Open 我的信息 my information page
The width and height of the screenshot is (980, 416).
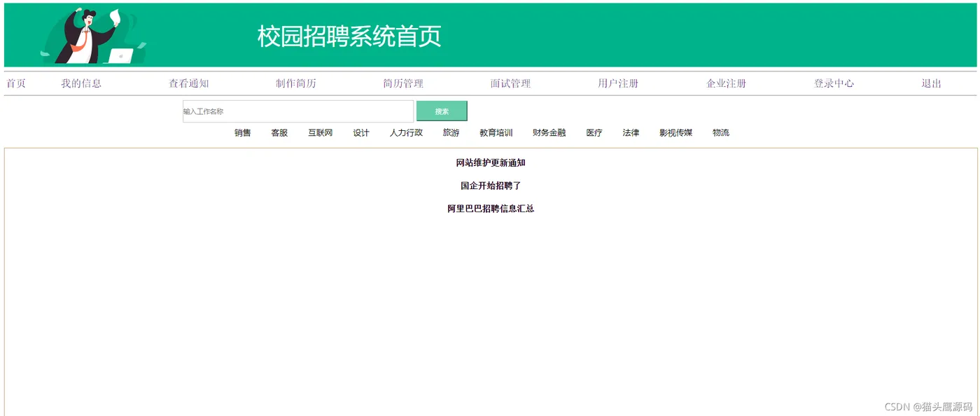pos(81,83)
